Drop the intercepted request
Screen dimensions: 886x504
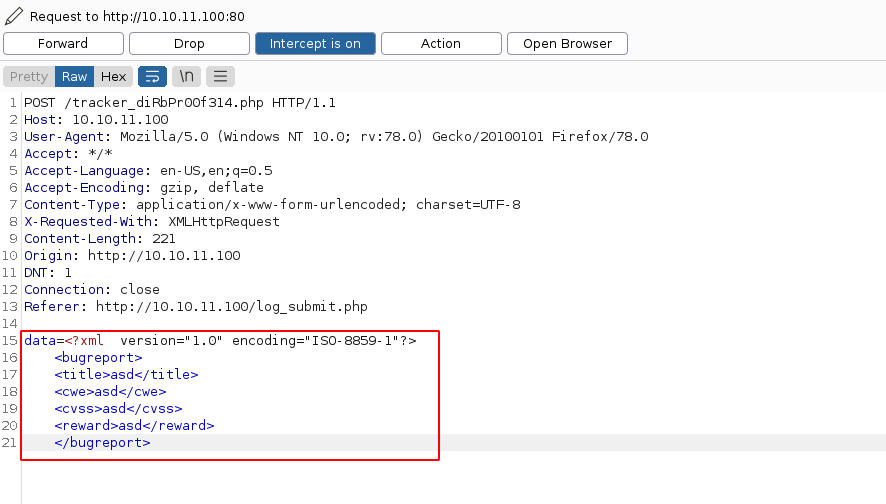[189, 43]
